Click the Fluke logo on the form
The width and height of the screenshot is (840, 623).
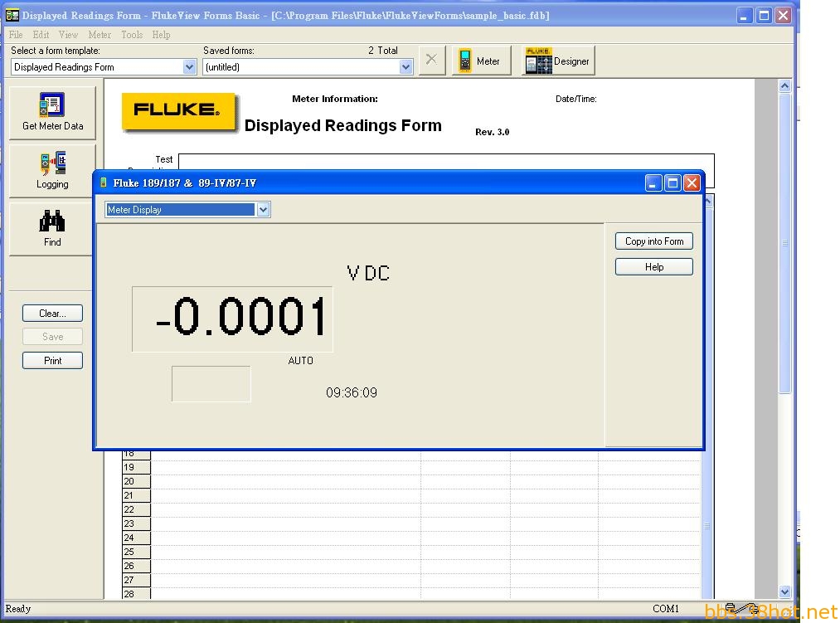point(178,111)
